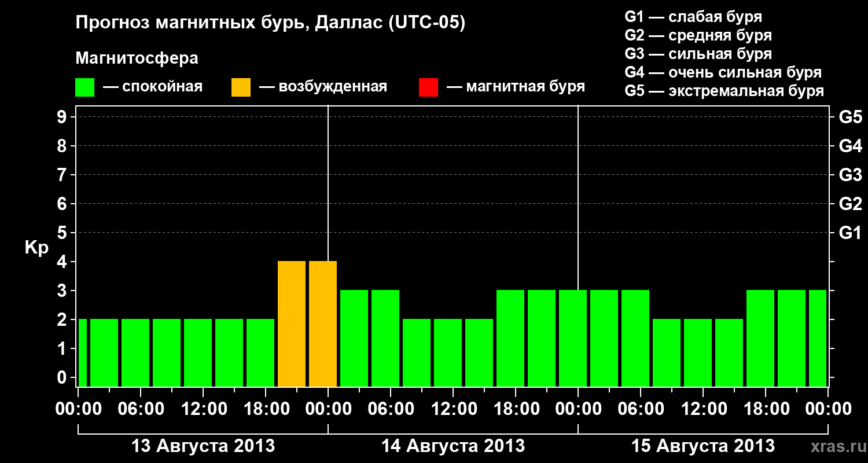868x463 pixels.
Task: Select the chart title 'Прогноз магнитных бурь, Даллас (UTC-05)'
Action: [270, 24]
